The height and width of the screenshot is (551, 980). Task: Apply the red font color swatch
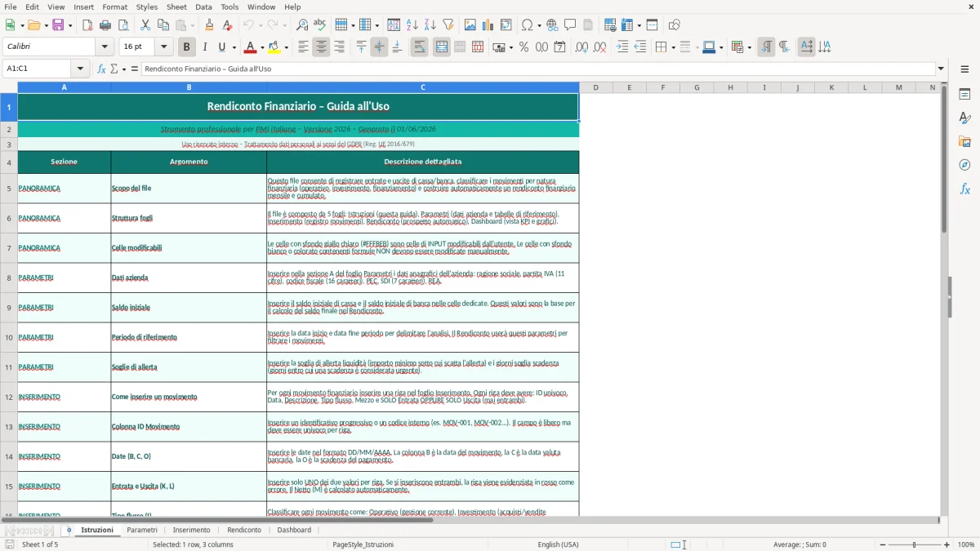click(x=251, y=47)
